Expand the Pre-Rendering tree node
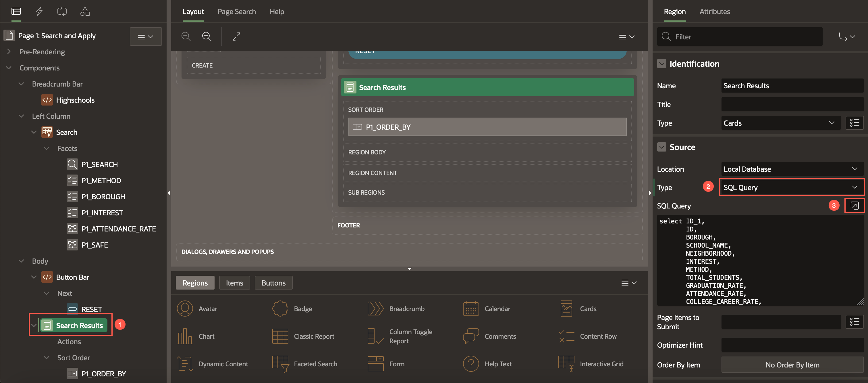 coord(9,52)
